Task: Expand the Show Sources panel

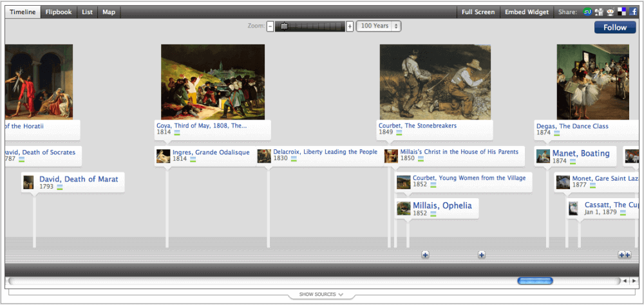Action: [x=321, y=294]
